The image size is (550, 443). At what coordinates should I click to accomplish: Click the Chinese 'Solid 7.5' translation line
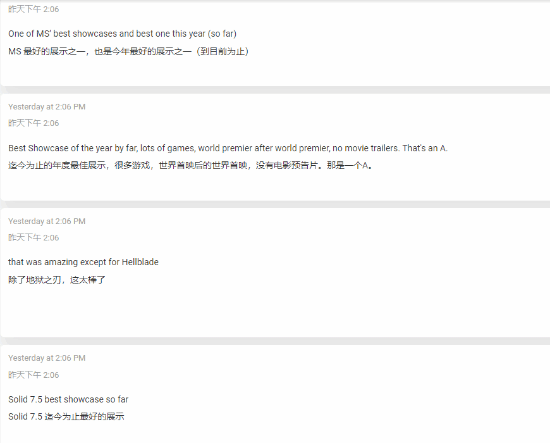pos(66,417)
